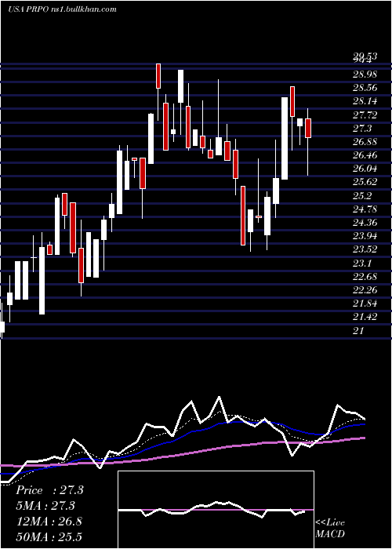Click the 'Price : 27.3' readout

pyautogui.click(x=49, y=490)
